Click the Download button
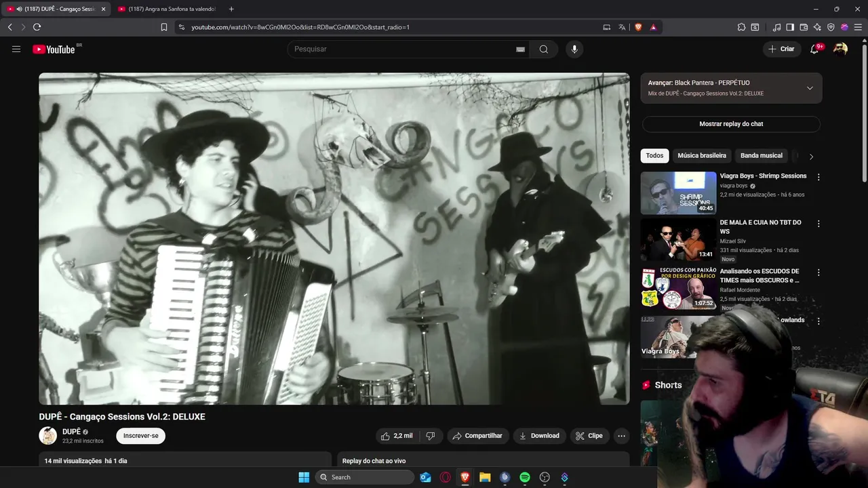The image size is (868, 488). [x=540, y=436]
